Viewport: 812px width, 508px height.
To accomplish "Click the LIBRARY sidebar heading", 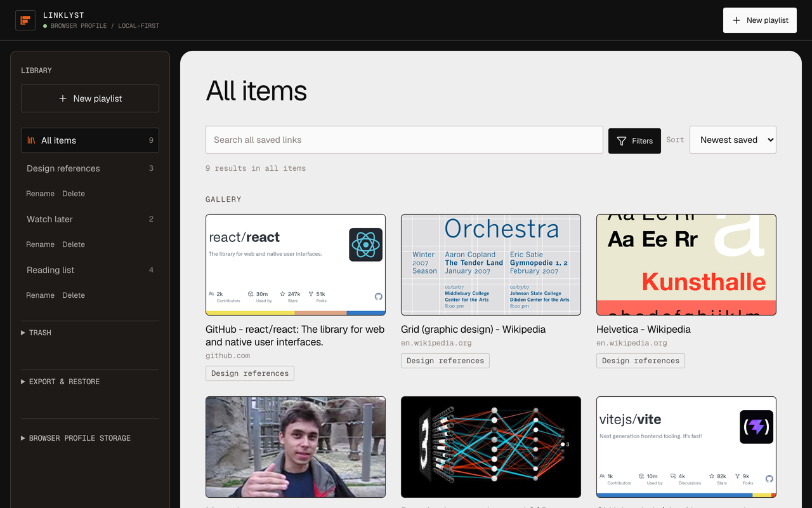I will click(36, 70).
